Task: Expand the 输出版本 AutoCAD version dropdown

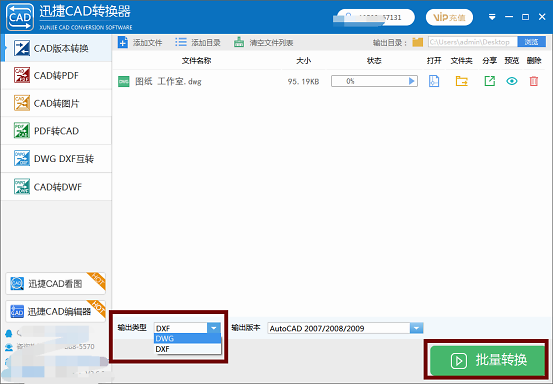Action: [x=416, y=328]
